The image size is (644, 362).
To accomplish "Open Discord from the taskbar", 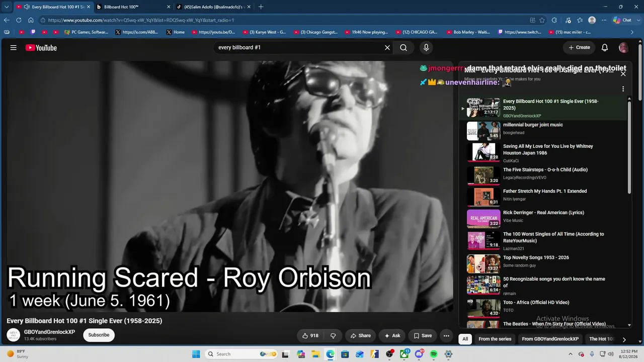I will [419, 354].
